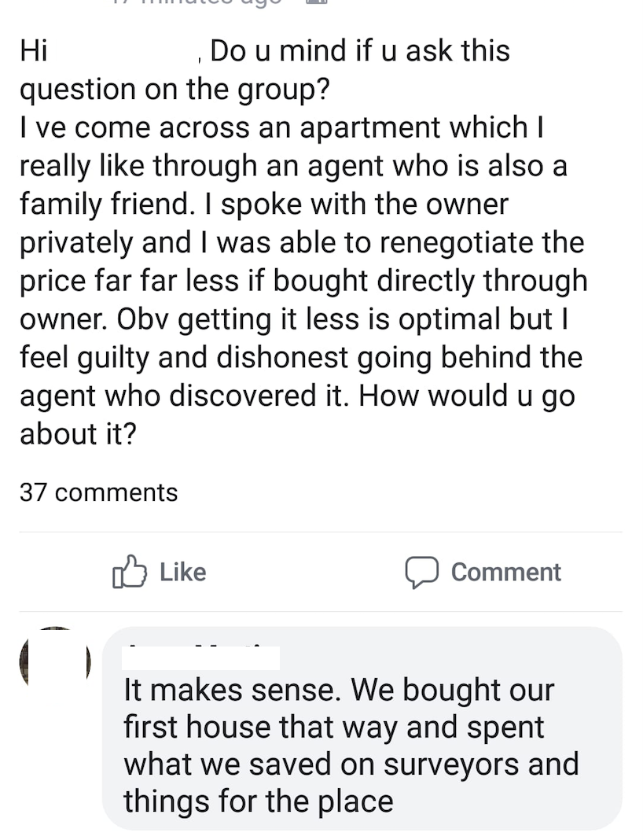This screenshot has height=840, width=643.
Task: Click the text 'Do u mind if u ask this'
Action: [360, 51]
